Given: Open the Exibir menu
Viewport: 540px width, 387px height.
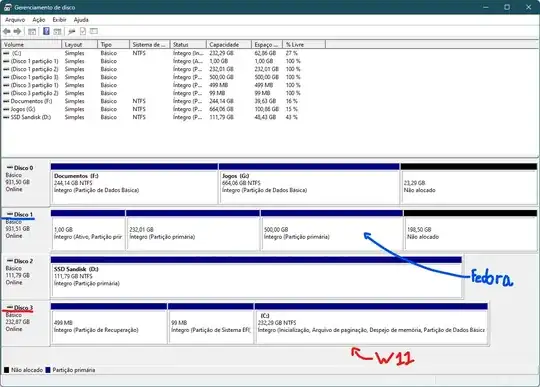Looking at the screenshot, I should click(59, 20).
